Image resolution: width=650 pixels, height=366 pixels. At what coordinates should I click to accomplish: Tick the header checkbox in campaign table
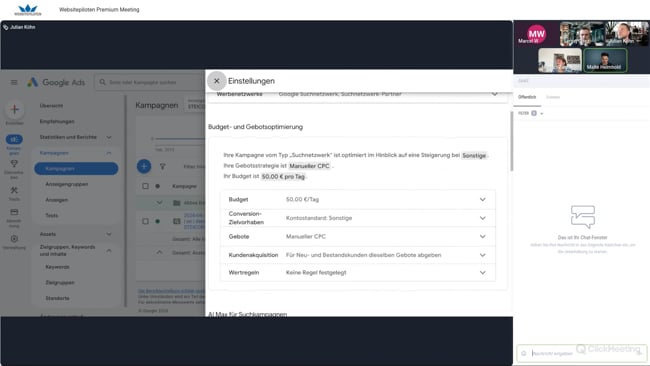click(x=145, y=186)
